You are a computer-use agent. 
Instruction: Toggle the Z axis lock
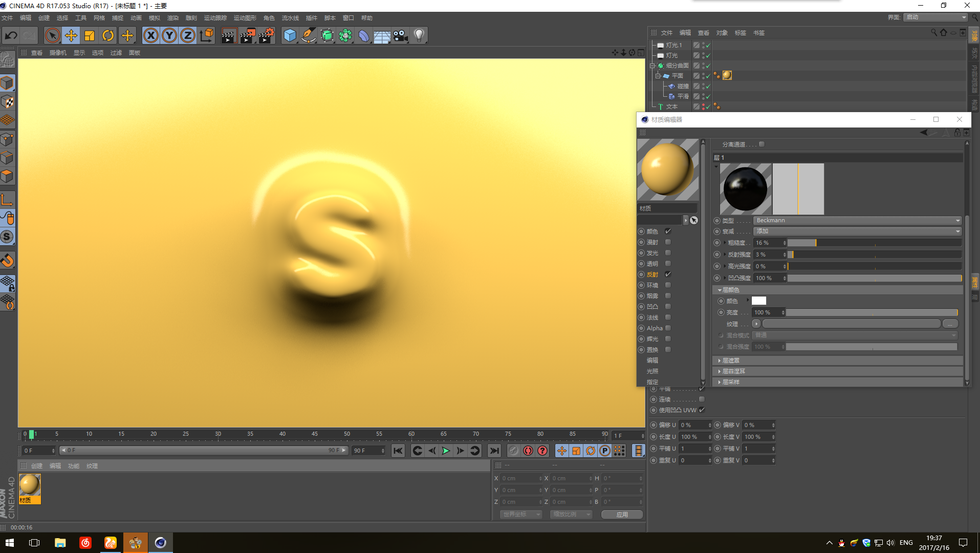click(188, 35)
